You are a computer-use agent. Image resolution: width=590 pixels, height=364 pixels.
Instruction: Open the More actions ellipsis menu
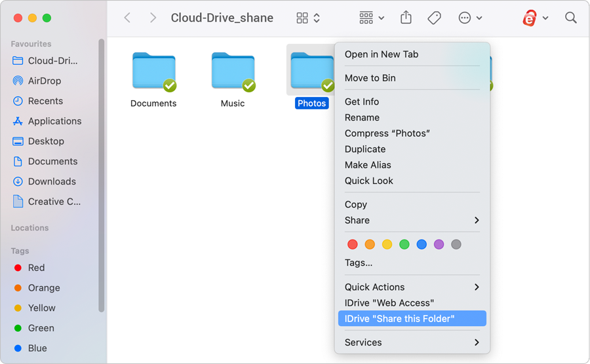470,18
